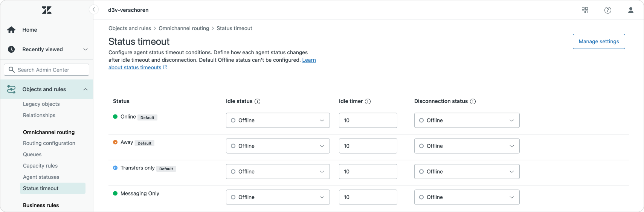
Task: Open the Online idle status dropdown
Action: click(x=278, y=120)
